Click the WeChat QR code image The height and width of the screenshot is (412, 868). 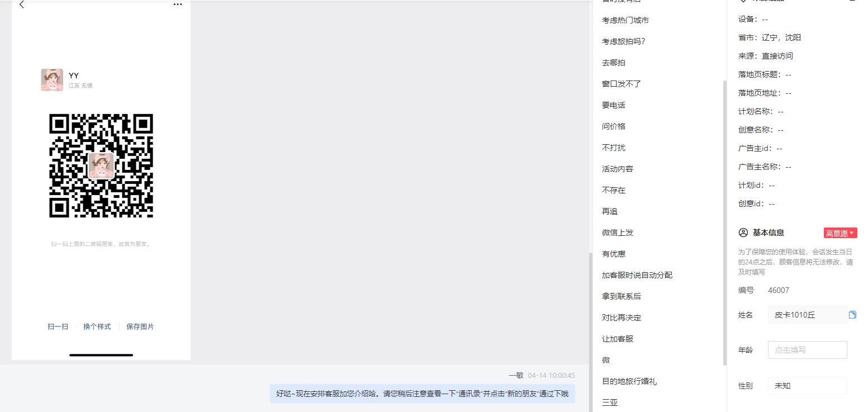[101, 165]
